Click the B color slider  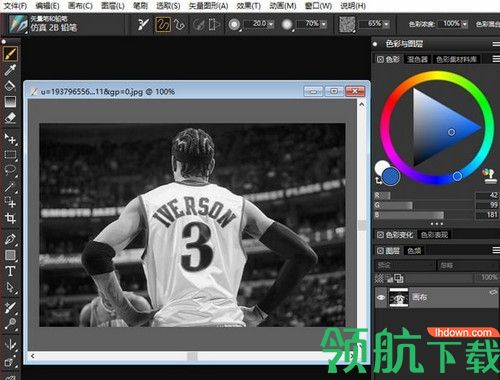[x=423, y=215]
